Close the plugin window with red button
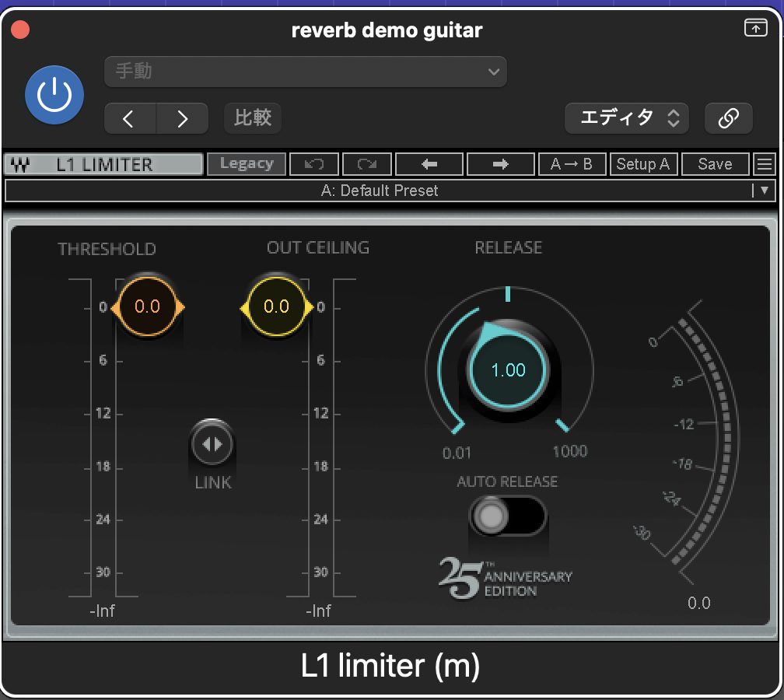 [20, 30]
